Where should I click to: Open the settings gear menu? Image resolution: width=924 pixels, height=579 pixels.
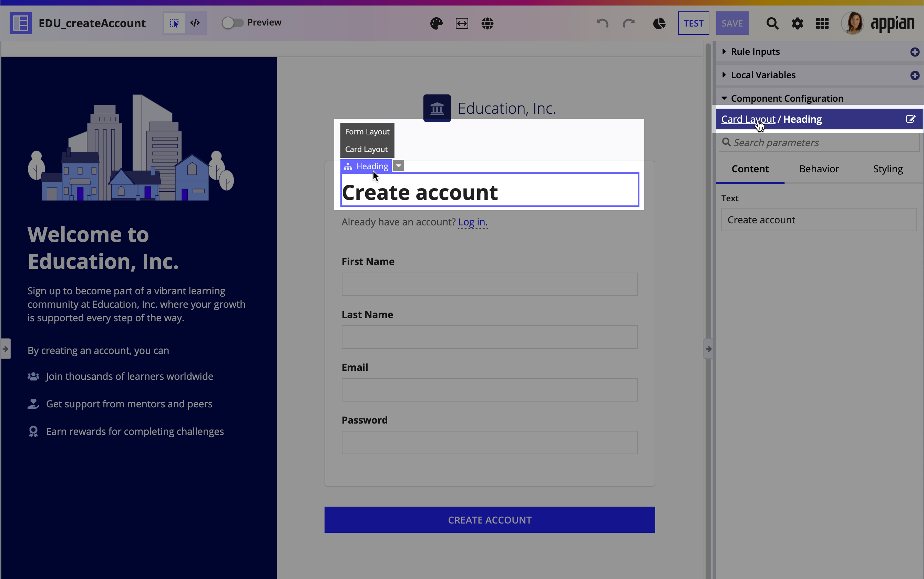pos(797,23)
